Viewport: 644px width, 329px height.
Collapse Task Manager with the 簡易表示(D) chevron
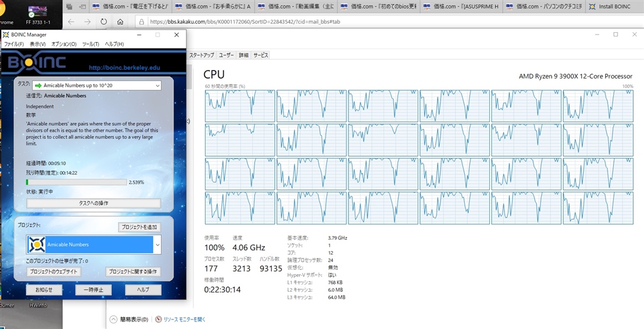pos(113,319)
